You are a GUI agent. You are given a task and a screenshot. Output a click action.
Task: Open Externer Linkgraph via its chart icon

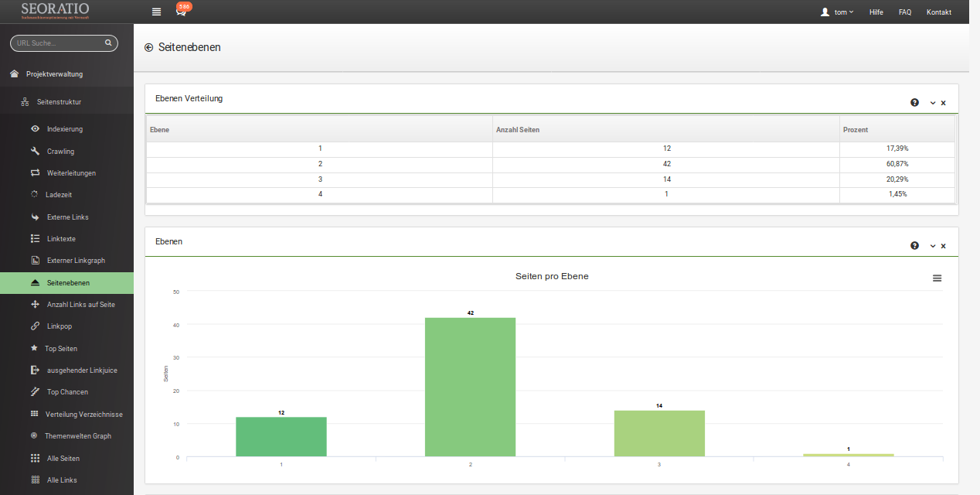click(35, 261)
